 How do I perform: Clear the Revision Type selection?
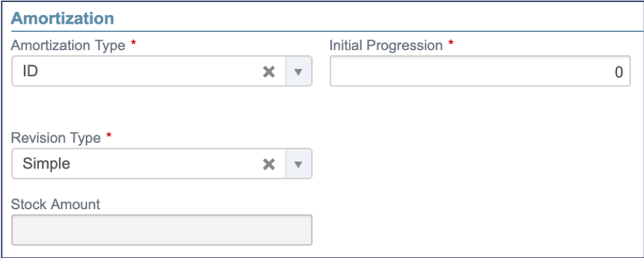(268, 165)
